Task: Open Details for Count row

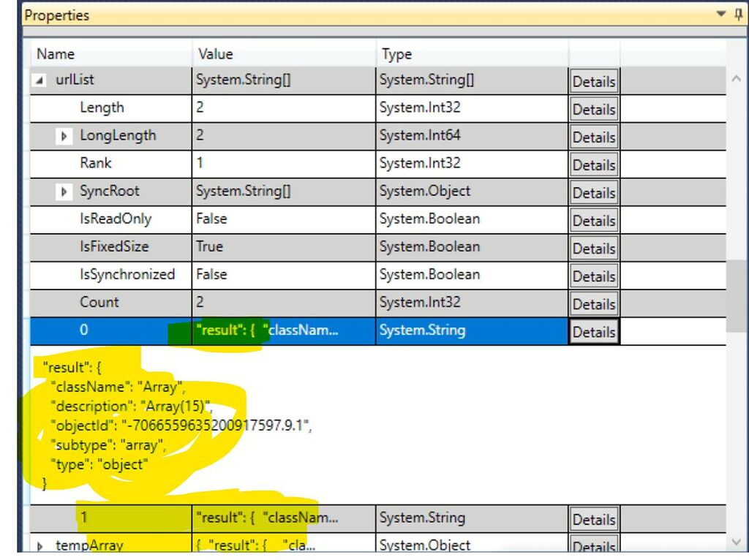Action: (594, 303)
